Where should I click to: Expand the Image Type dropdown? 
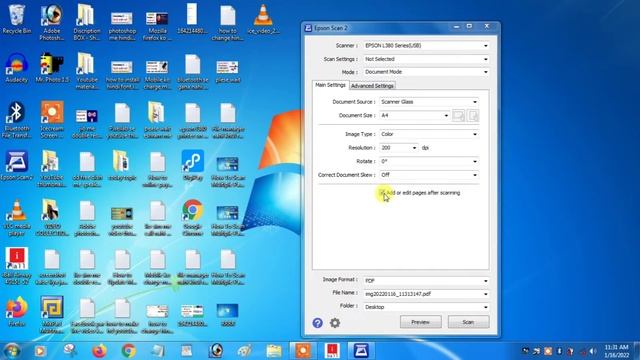(429, 134)
